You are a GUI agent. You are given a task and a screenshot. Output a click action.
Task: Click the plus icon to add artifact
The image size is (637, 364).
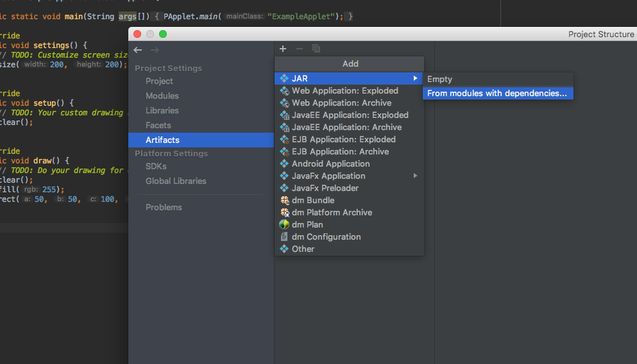[x=283, y=49]
